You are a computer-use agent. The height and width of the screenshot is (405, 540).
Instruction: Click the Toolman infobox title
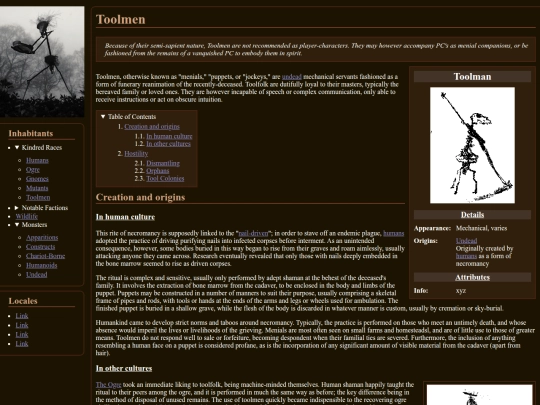point(472,76)
